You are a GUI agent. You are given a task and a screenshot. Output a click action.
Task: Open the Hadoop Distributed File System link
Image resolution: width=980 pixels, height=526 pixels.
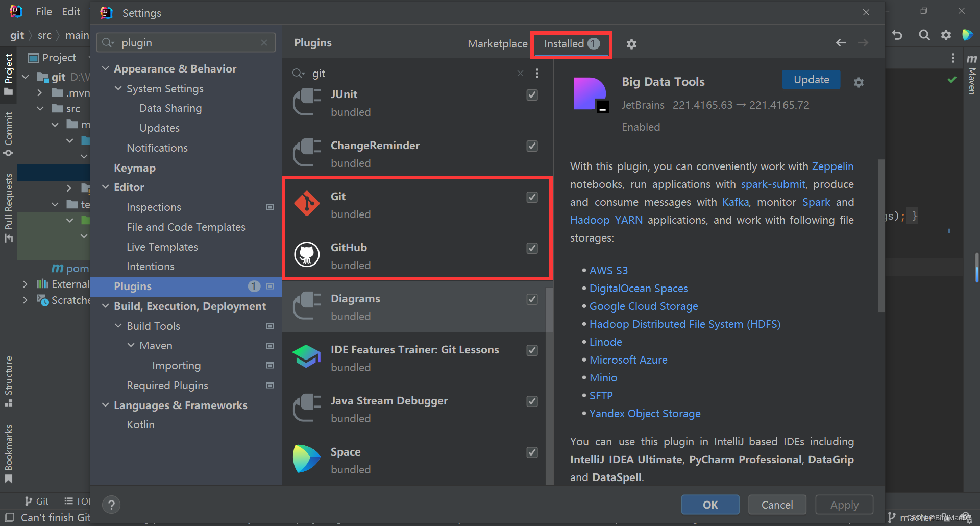[x=685, y=324]
